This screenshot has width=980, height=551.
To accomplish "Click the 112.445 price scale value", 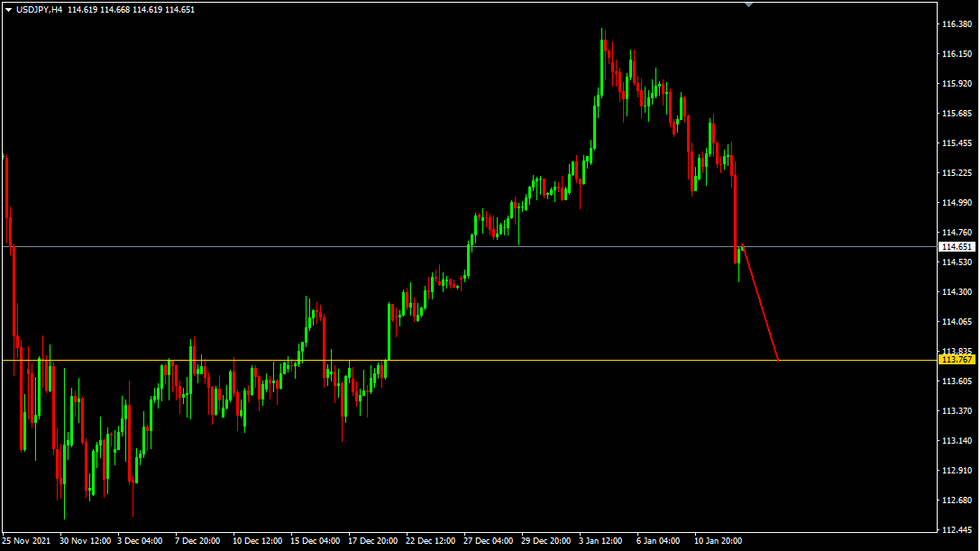I will (957, 529).
